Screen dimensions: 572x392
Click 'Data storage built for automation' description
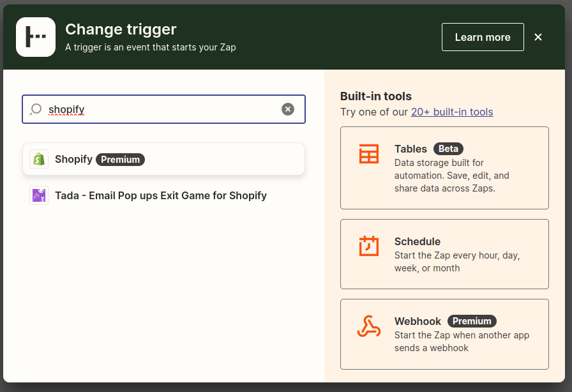(451, 176)
